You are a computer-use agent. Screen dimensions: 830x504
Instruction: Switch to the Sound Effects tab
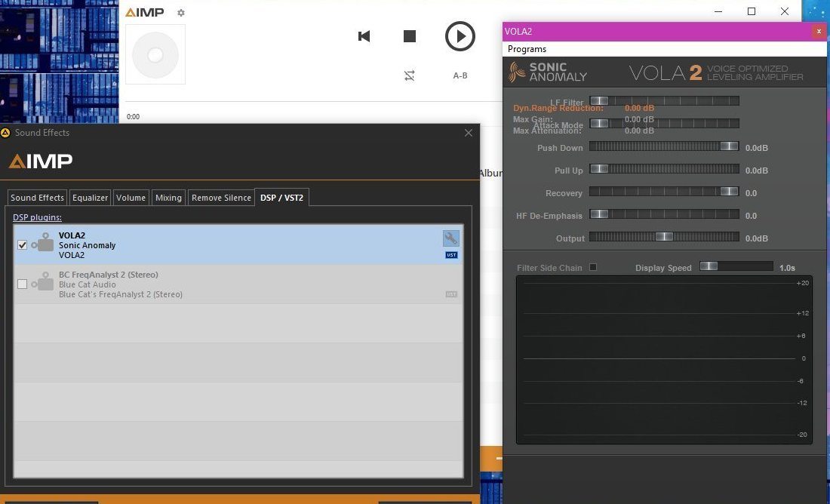coord(37,198)
